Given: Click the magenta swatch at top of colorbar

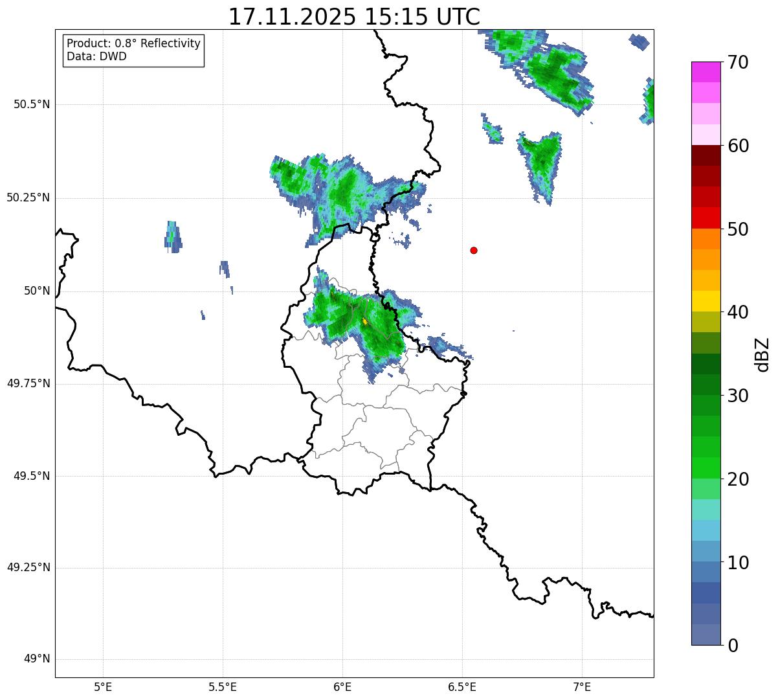Looking at the screenshot, I should point(706,72).
